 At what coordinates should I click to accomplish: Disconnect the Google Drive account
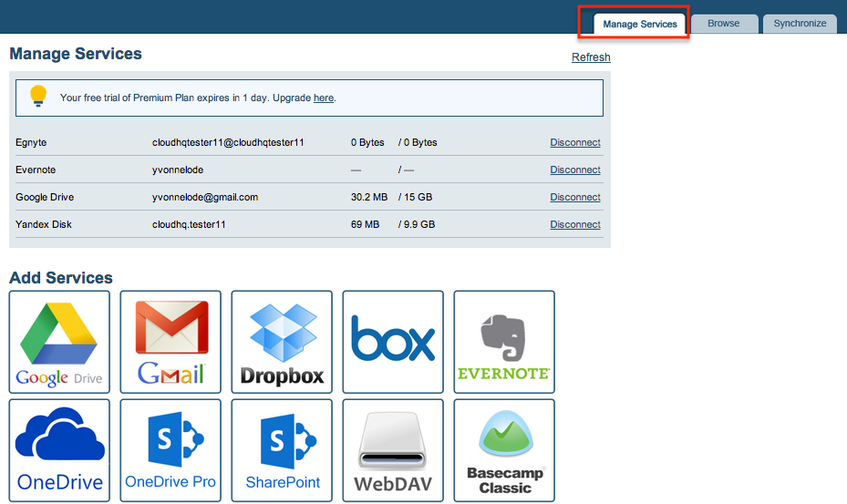575,197
